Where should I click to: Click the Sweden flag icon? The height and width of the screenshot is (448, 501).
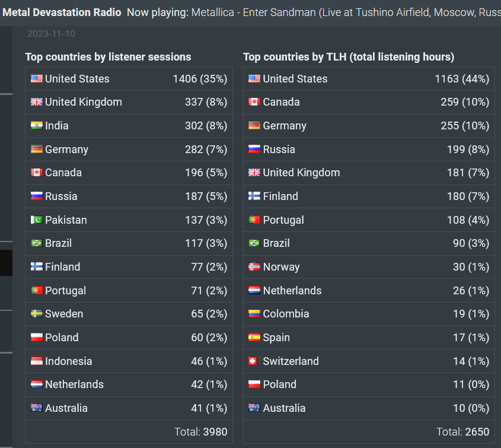pos(36,313)
